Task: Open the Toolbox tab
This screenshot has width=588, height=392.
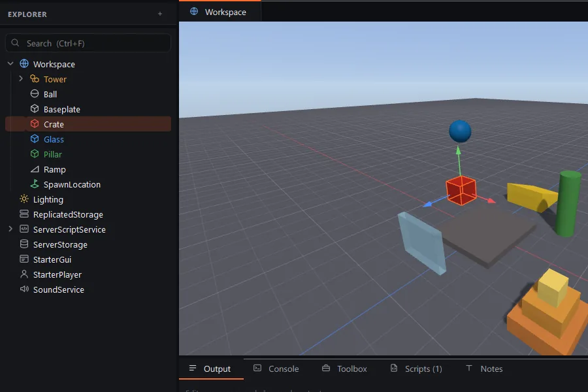Action: tap(344, 368)
